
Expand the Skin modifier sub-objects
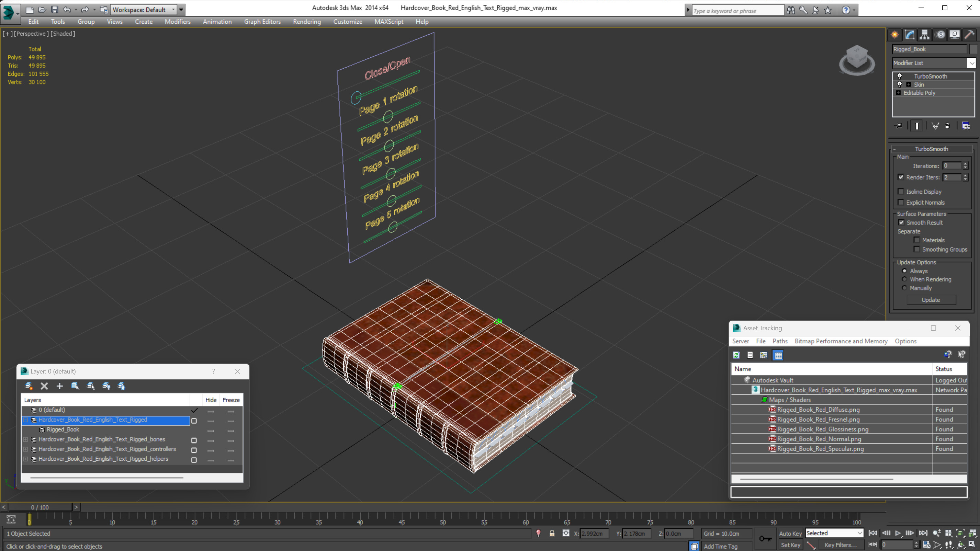click(909, 84)
